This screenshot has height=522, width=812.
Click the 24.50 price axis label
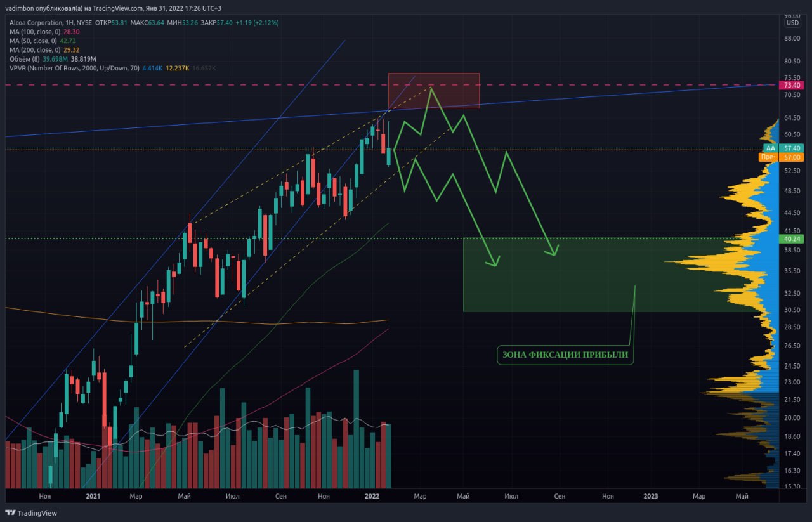tap(792, 367)
